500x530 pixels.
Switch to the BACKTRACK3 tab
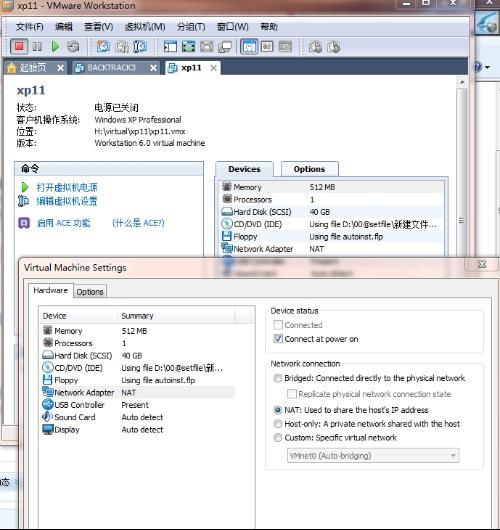(111, 68)
